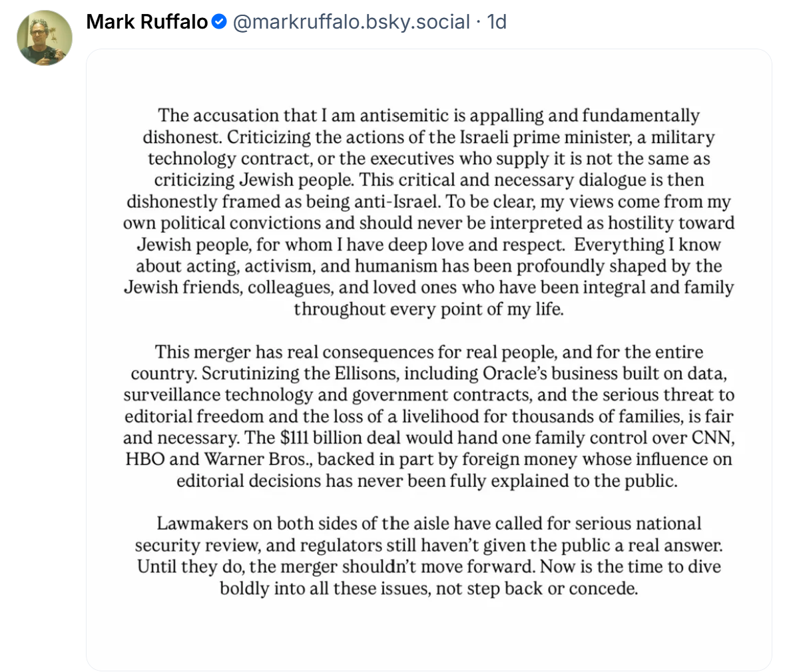This screenshot has width=787, height=672.
Task: Visit the @markruffalo.bsky.social handle link
Action: pos(352,21)
